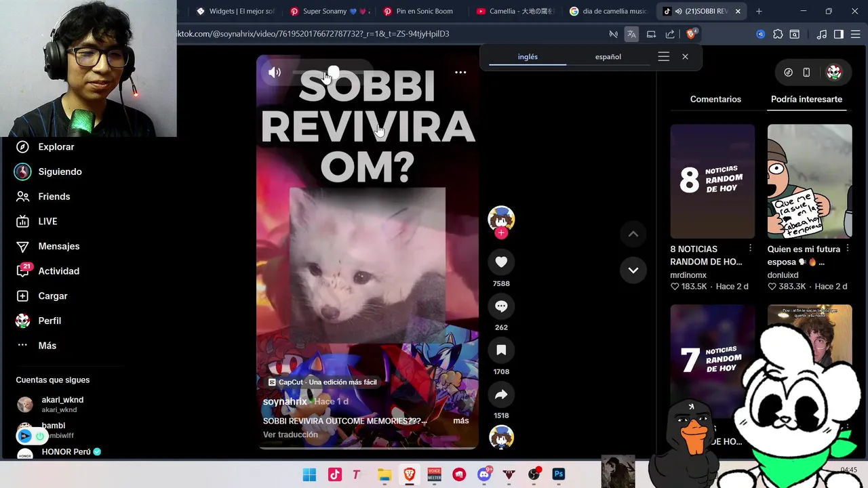This screenshot has height=488, width=868.
Task: Click más to expand the video caption
Action: click(x=461, y=421)
